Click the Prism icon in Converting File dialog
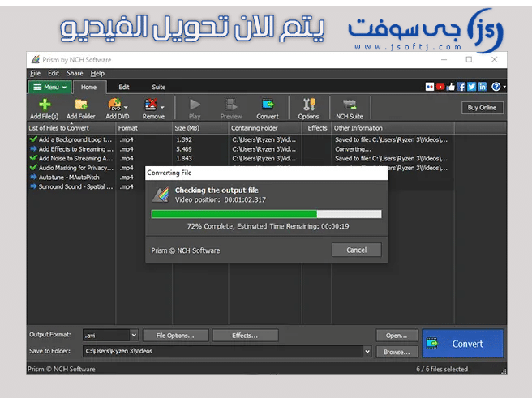This screenshot has height=398, width=532. click(161, 195)
